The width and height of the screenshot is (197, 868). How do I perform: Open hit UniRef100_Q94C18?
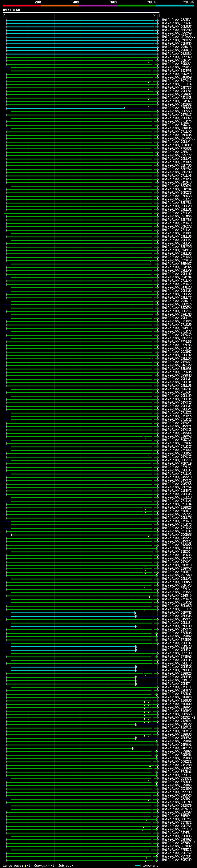coord(176,47)
